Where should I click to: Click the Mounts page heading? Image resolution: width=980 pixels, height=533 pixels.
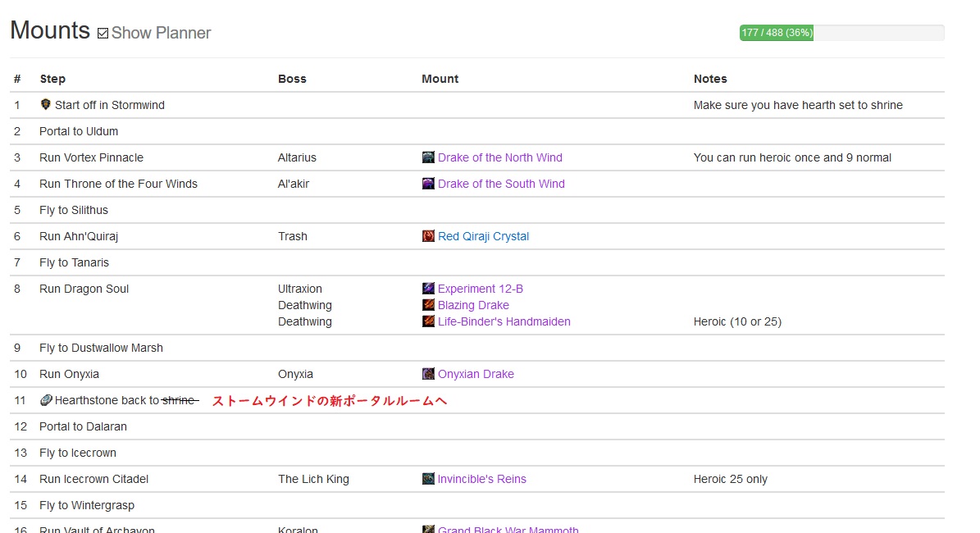[x=50, y=30]
